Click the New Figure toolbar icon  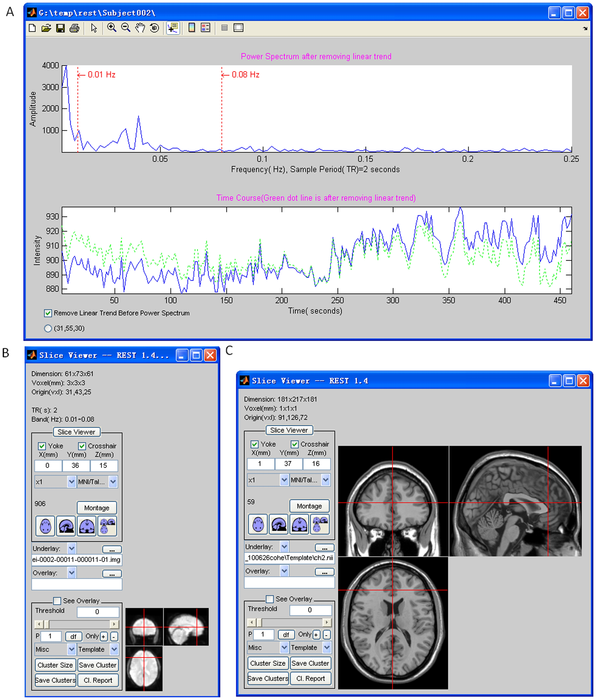(x=32, y=28)
